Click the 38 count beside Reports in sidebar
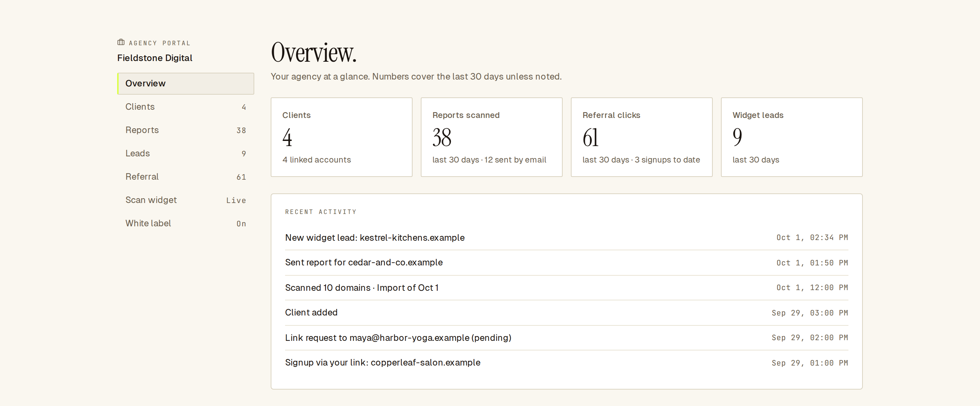The height and width of the screenshot is (406, 980). click(241, 130)
